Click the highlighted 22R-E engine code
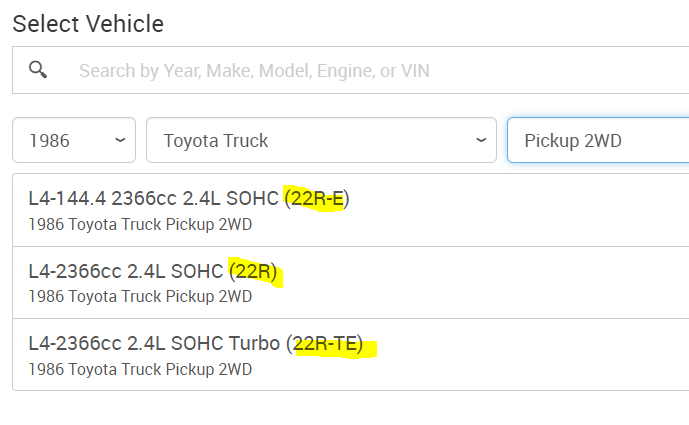This screenshot has height=425, width=689. (317, 198)
